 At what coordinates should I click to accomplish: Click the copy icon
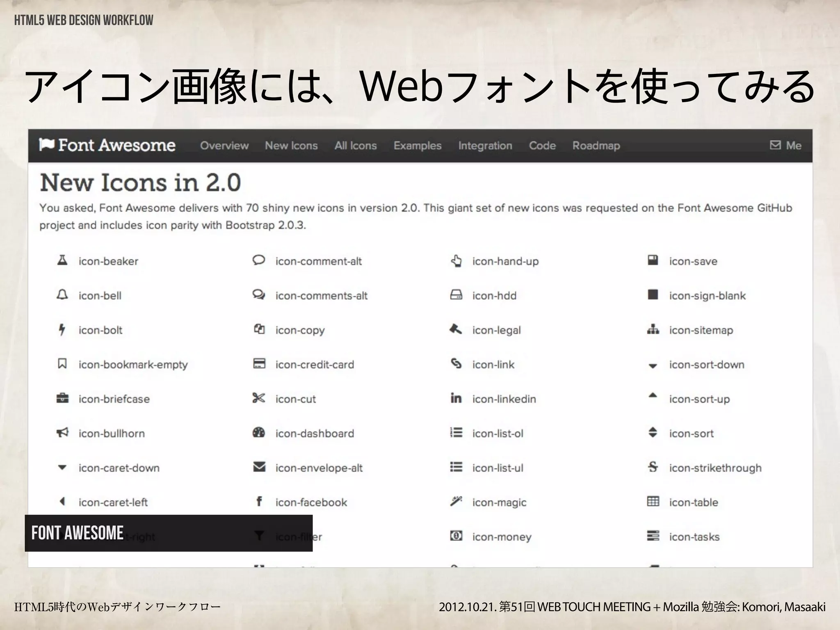point(259,329)
